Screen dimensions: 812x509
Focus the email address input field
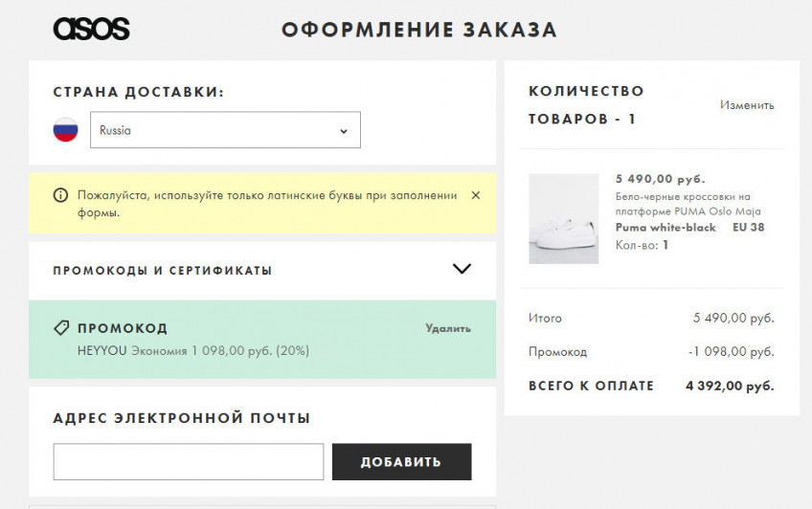(x=189, y=461)
